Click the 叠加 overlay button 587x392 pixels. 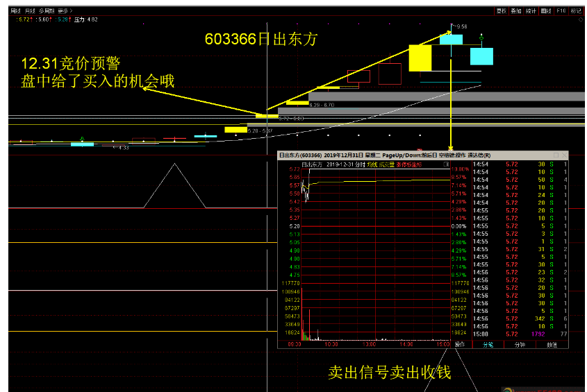click(x=515, y=11)
